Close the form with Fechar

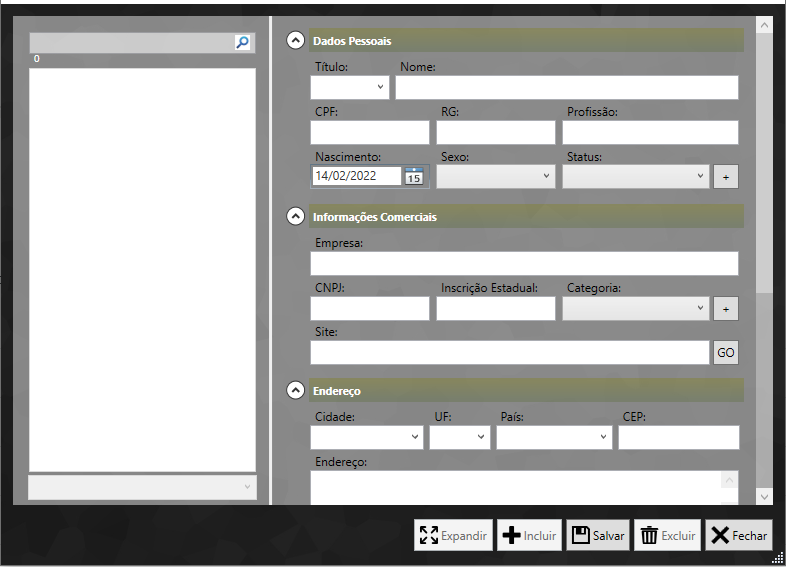738,536
